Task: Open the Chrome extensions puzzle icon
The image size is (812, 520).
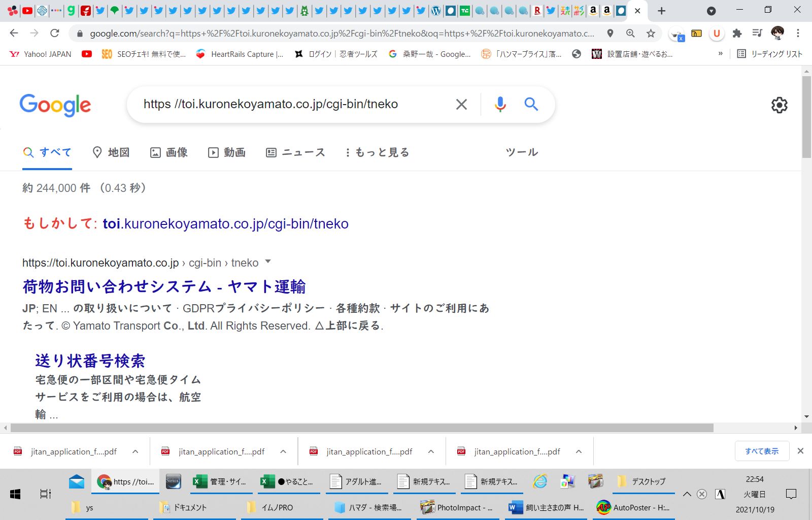Action: (x=737, y=34)
